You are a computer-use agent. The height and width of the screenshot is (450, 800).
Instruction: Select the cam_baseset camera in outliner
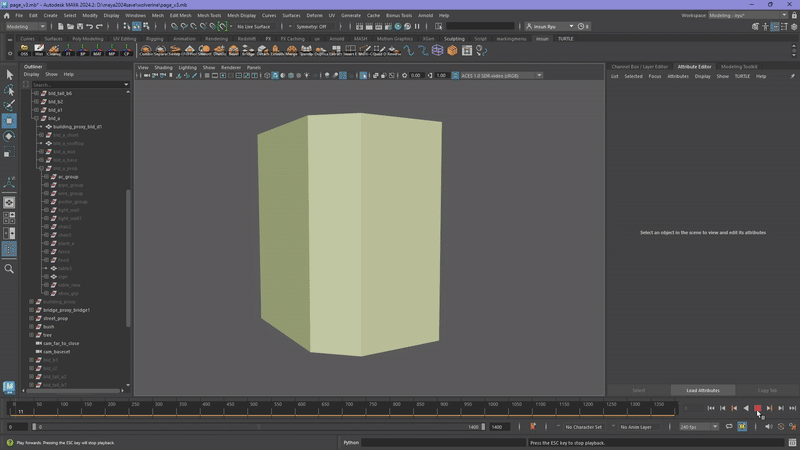click(x=57, y=352)
